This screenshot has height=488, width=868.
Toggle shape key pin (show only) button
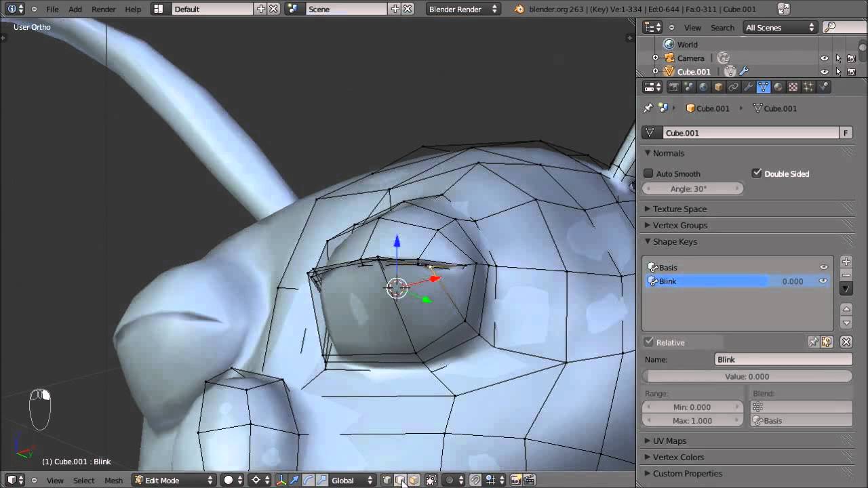(813, 342)
